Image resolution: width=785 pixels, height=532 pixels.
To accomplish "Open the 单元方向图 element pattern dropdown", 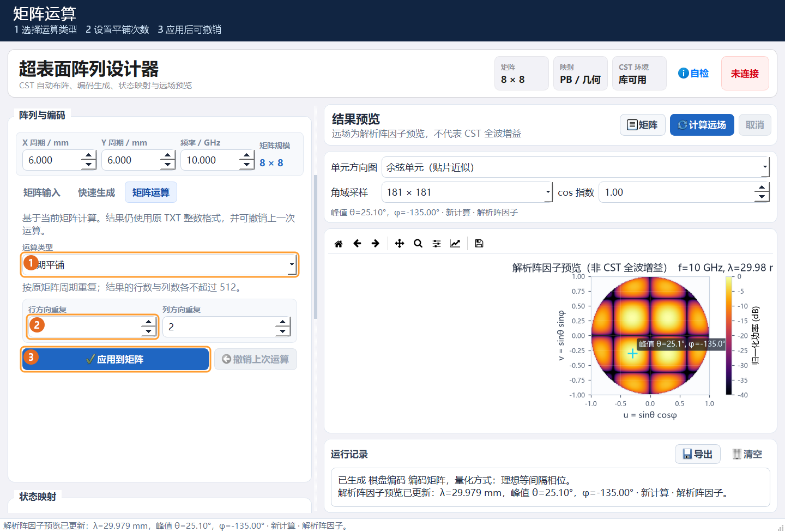I will click(576, 167).
